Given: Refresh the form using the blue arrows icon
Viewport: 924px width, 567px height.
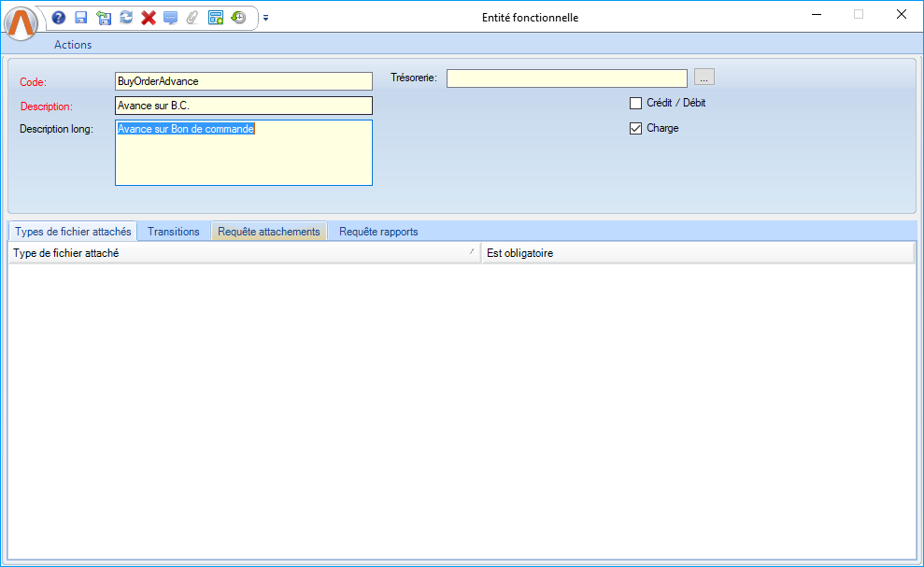Looking at the screenshot, I should [126, 17].
